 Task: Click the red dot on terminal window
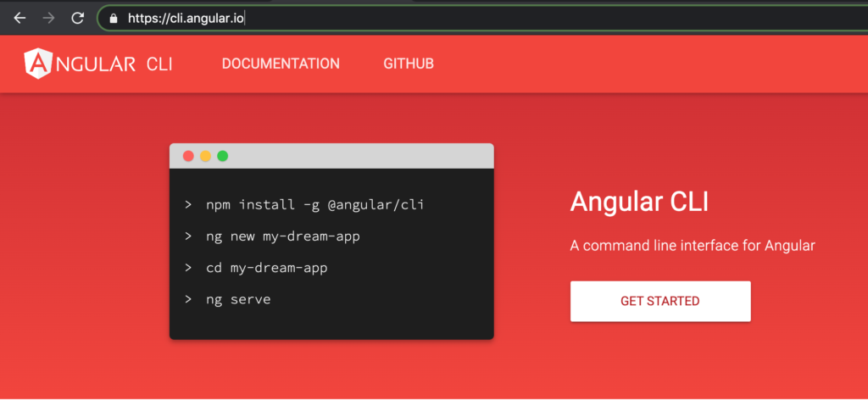click(188, 156)
